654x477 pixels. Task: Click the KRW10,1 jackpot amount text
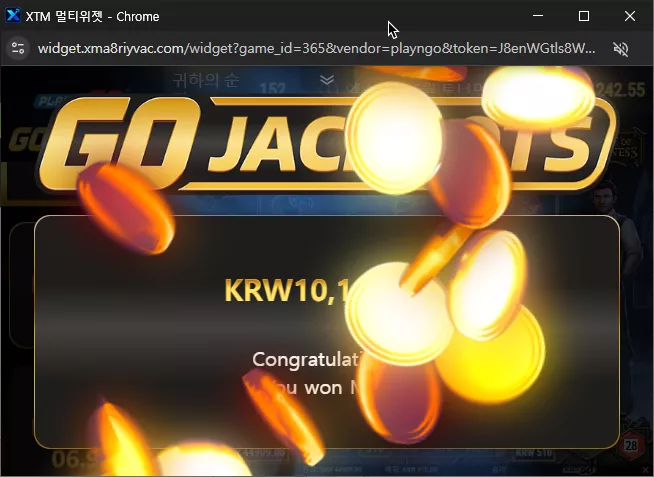click(288, 290)
